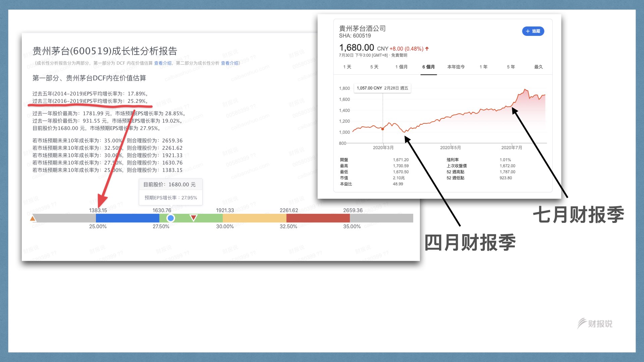
Task: Click the blue 追蹤 follow button
Action: pos(533,31)
